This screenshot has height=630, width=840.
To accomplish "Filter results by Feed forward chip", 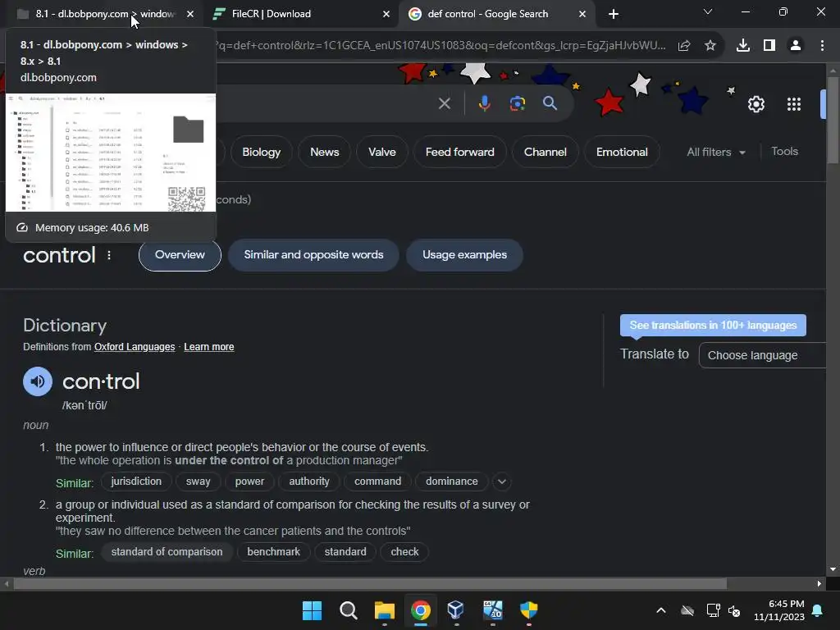I will click(459, 152).
